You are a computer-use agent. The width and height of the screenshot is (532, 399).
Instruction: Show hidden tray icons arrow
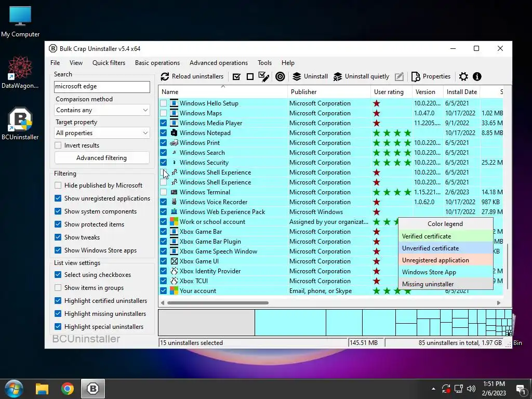coord(433,389)
